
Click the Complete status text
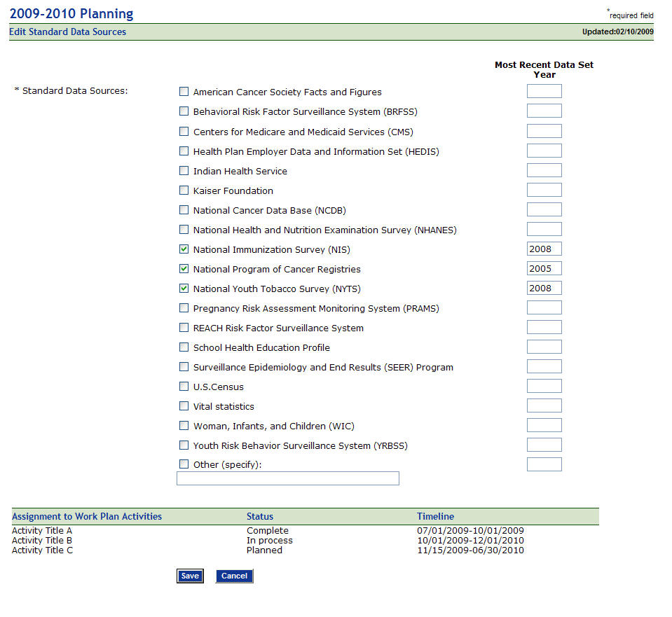[x=268, y=530]
